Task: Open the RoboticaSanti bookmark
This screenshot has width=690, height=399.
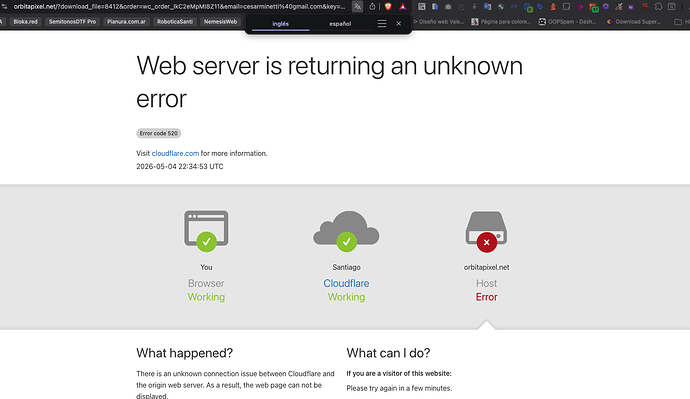Action: coord(175,22)
